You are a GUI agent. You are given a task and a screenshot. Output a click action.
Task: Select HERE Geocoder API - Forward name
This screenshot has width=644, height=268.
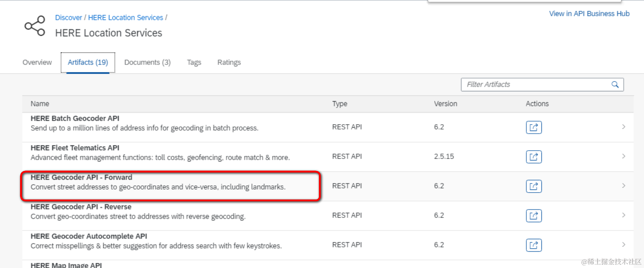pyautogui.click(x=81, y=177)
